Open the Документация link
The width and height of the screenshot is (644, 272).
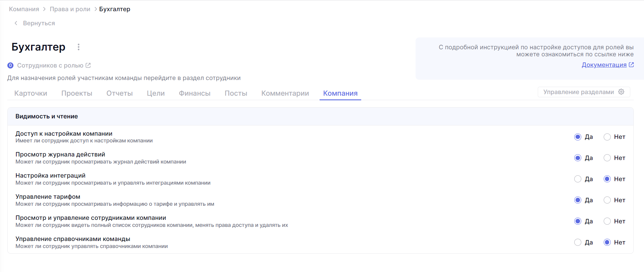pyautogui.click(x=604, y=65)
